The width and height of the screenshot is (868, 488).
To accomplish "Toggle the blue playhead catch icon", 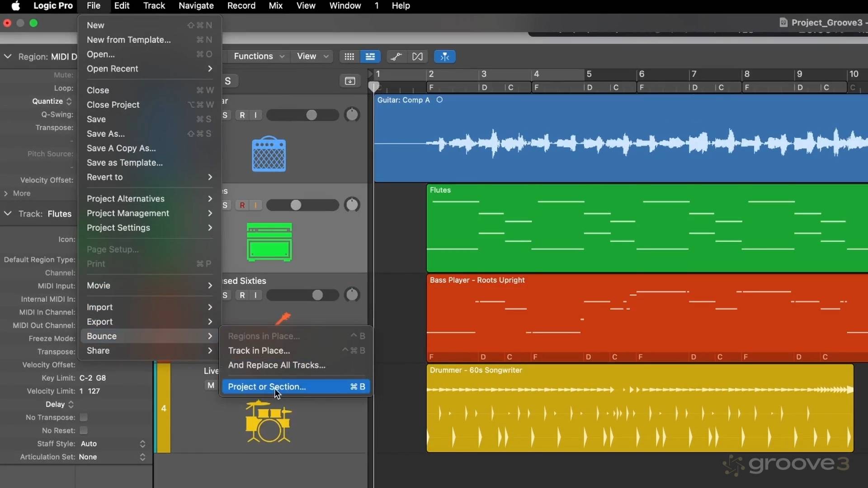I will [x=445, y=56].
